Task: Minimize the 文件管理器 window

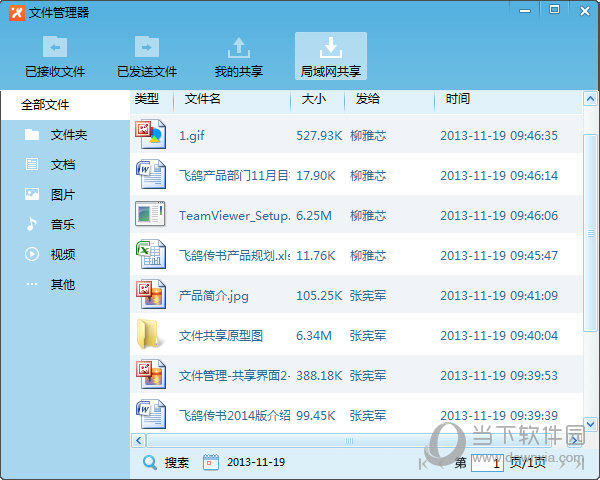Action: point(525,11)
